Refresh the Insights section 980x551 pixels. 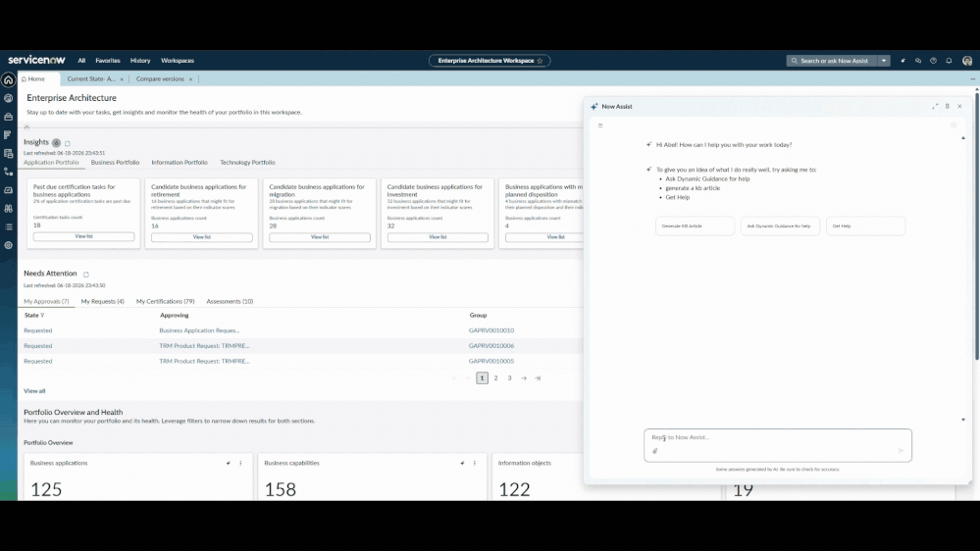[68, 143]
